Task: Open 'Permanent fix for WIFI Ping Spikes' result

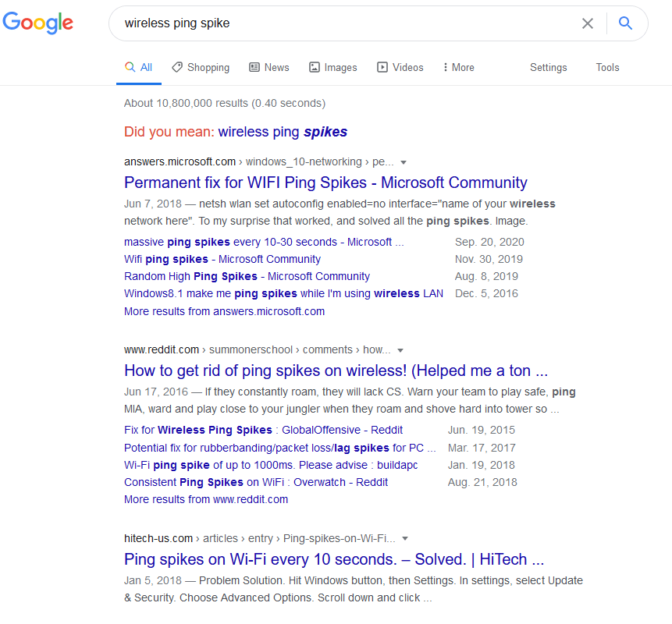Action: point(325,183)
